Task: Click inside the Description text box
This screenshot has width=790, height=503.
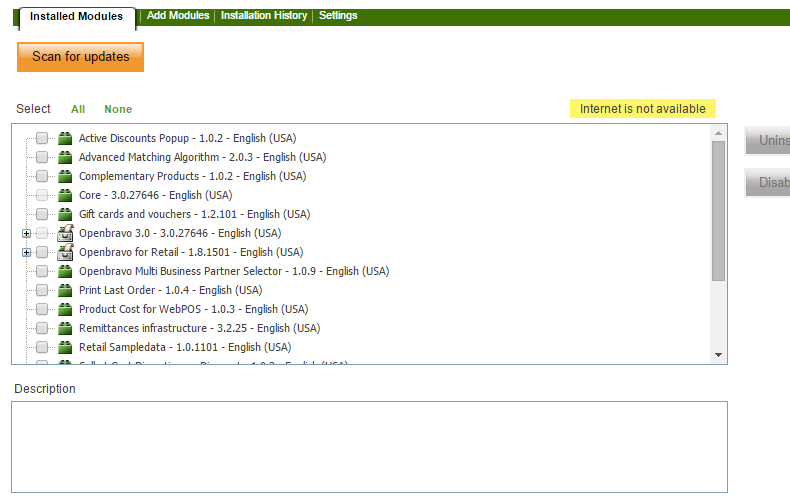Action: point(369,447)
